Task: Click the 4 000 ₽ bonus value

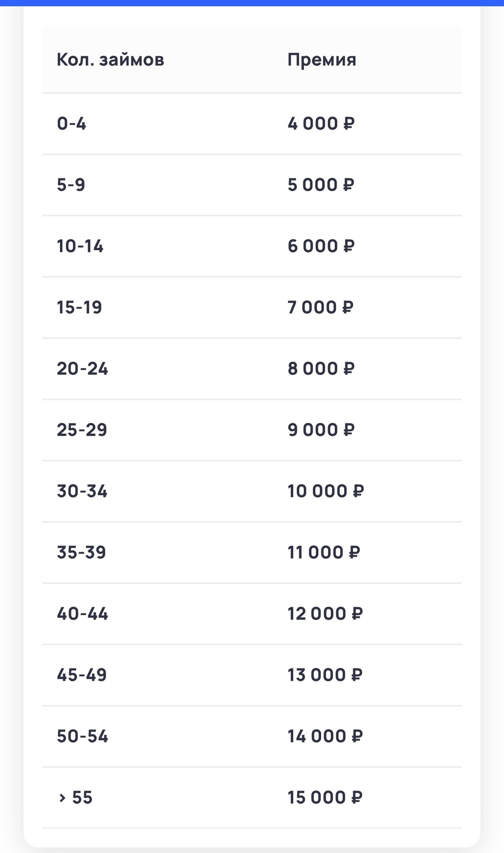Action: point(321,124)
